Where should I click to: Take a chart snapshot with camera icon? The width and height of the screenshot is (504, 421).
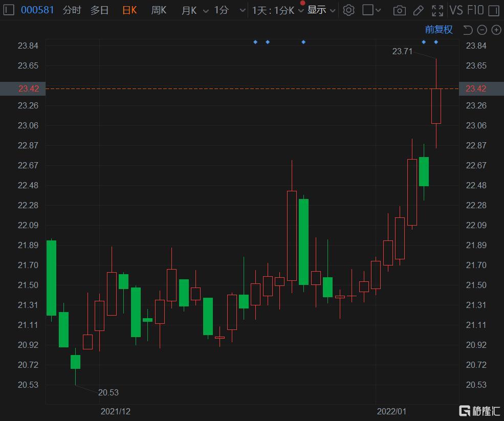399,11
